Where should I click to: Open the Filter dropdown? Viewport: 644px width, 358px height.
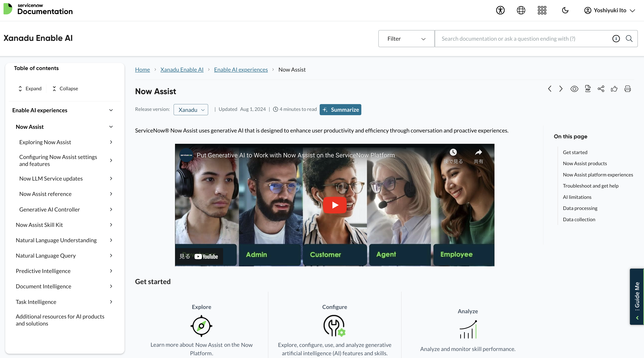click(406, 39)
